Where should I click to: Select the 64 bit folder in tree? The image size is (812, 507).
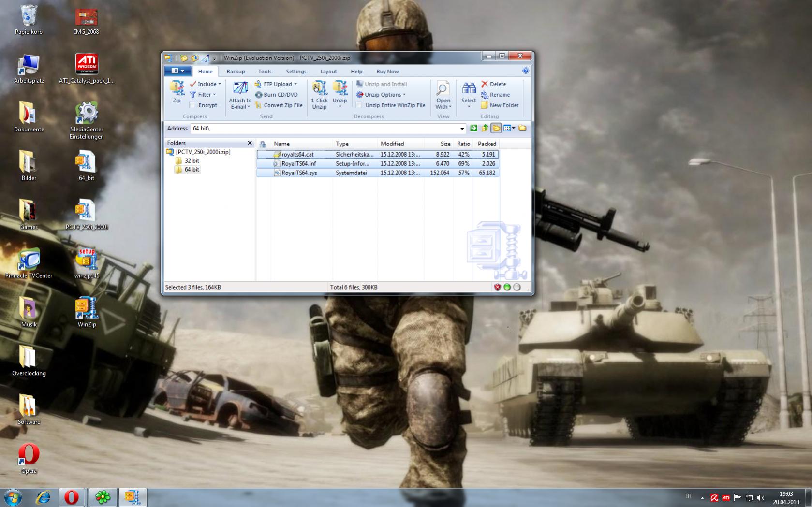pyautogui.click(x=188, y=170)
